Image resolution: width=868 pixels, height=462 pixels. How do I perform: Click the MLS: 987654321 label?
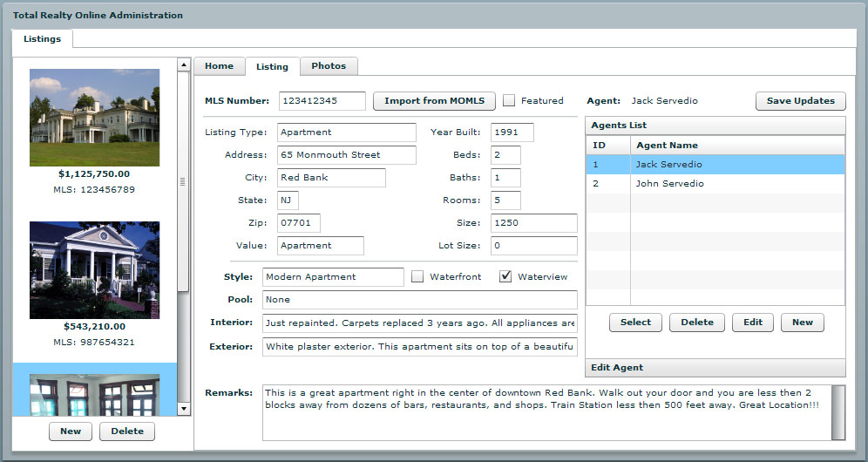click(94, 343)
